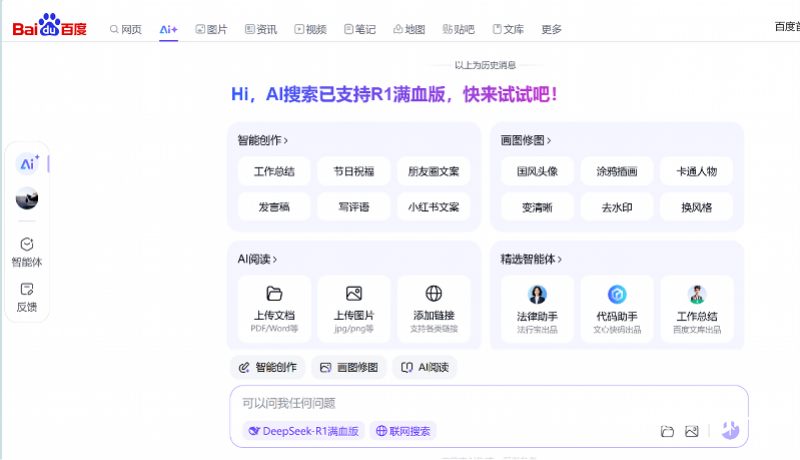The width and height of the screenshot is (800, 460).
Task: Choose the 国风头像 image option
Action: [537, 171]
